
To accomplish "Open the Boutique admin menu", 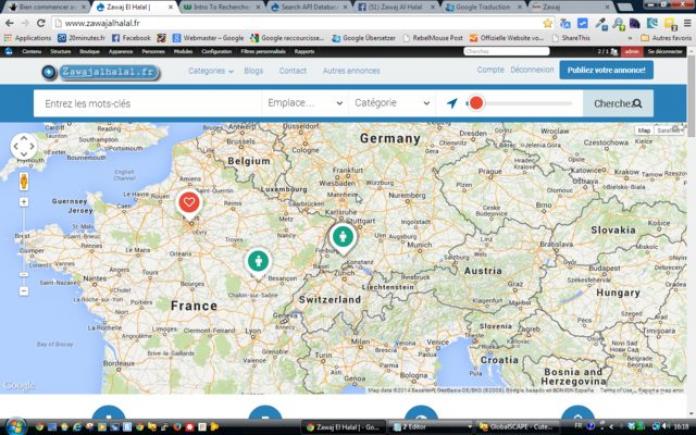I will pyautogui.click(x=90, y=51).
